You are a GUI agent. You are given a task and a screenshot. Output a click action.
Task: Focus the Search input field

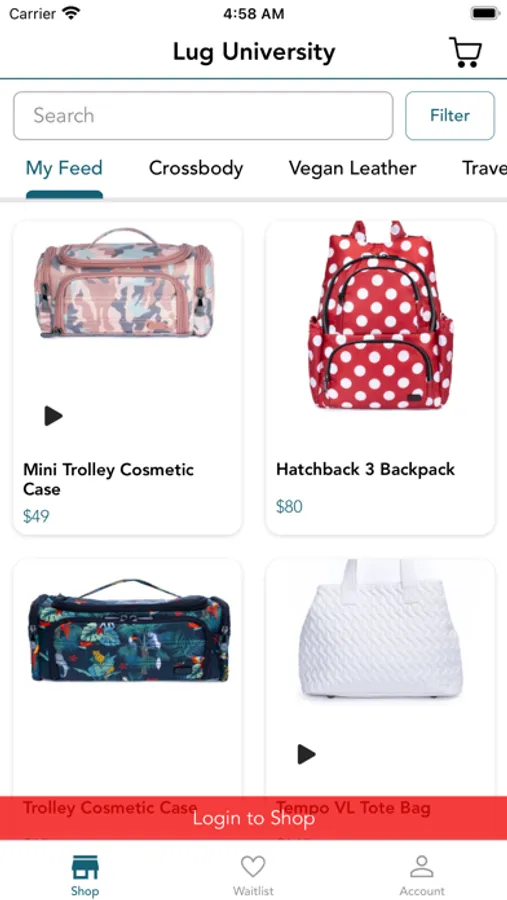click(x=203, y=115)
